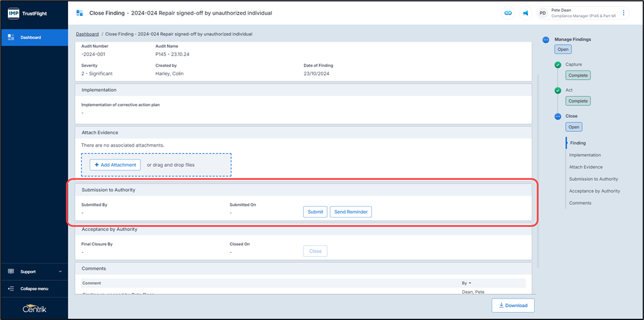
Task: Click the Act step green checkmark icon
Action: pyautogui.click(x=557, y=91)
